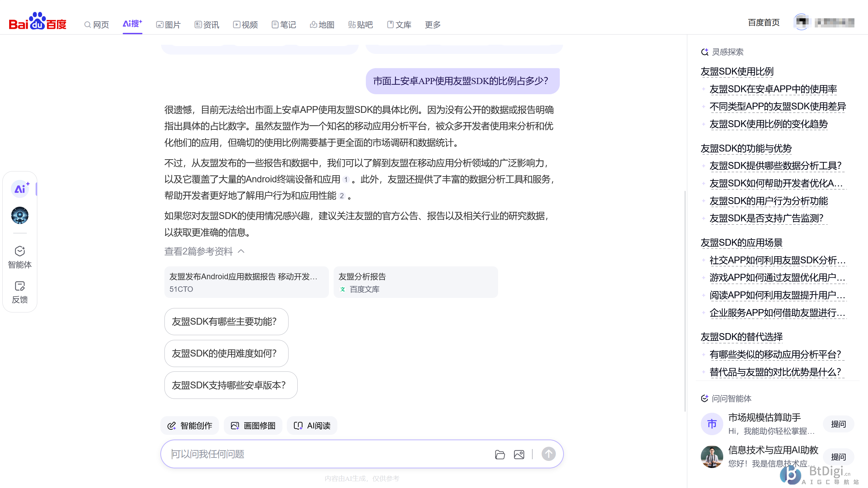Open the robot agent avatar in sidebar

pyautogui.click(x=20, y=215)
